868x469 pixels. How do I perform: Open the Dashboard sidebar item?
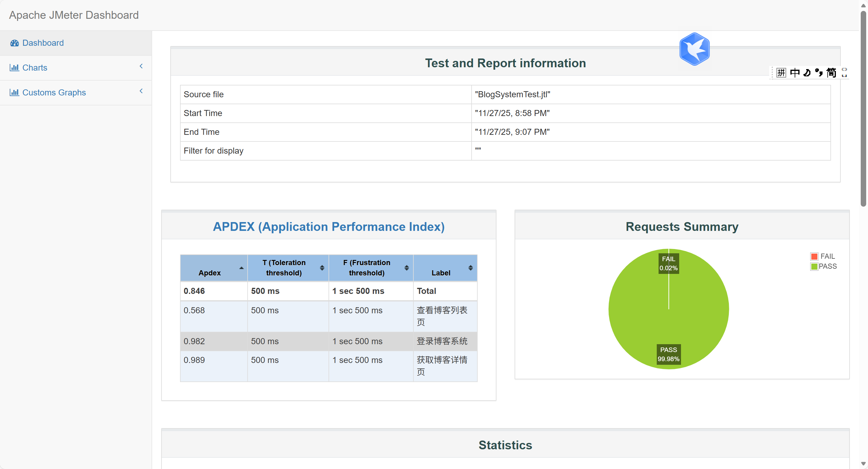43,43
